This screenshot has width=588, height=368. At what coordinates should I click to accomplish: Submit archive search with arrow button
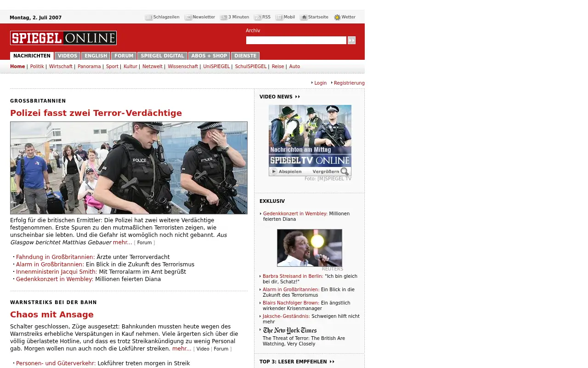(351, 40)
